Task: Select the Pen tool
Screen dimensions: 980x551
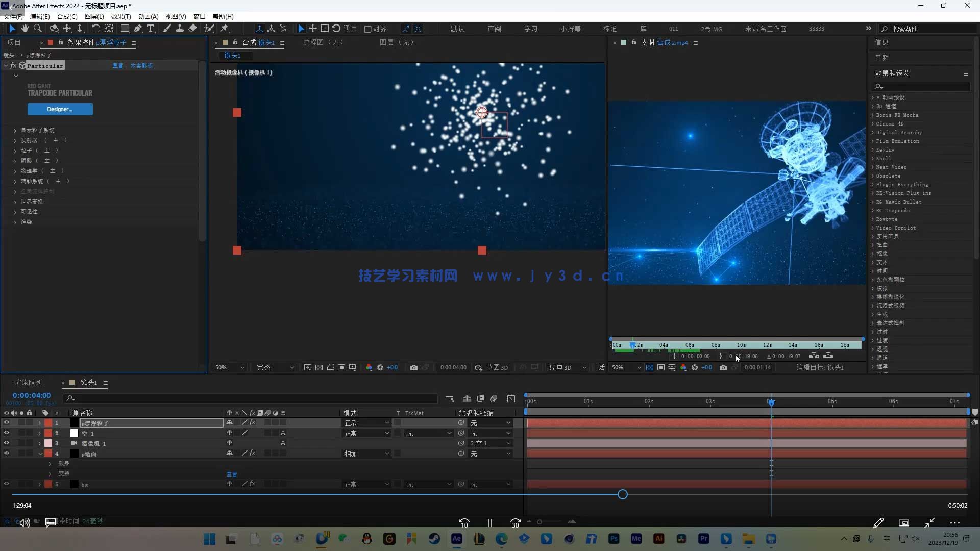Action: tap(138, 29)
